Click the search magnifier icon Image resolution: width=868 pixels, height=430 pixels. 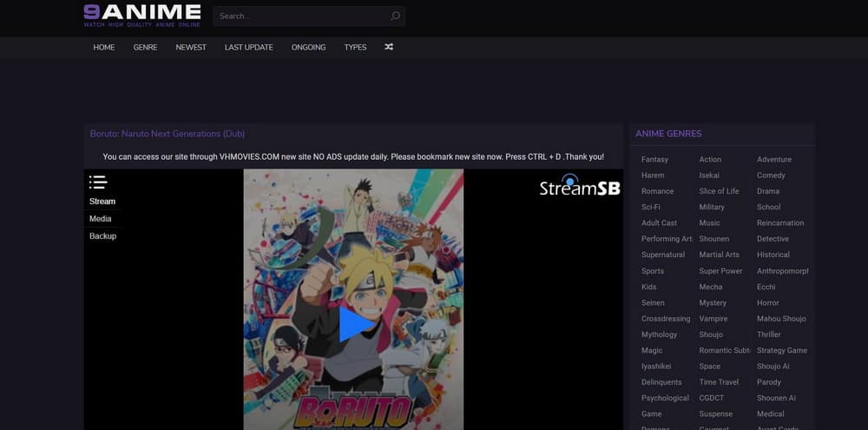[395, 16]
